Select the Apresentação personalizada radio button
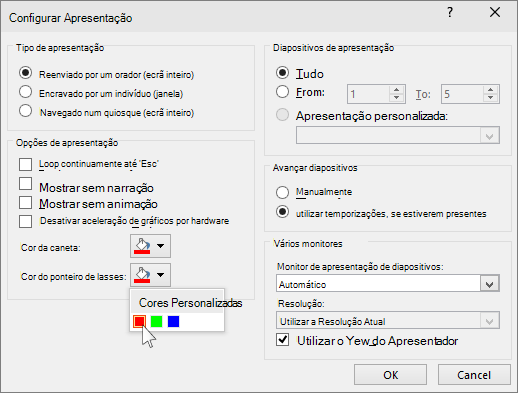Viewport: 518px width, 393px height. click(282, 115)
